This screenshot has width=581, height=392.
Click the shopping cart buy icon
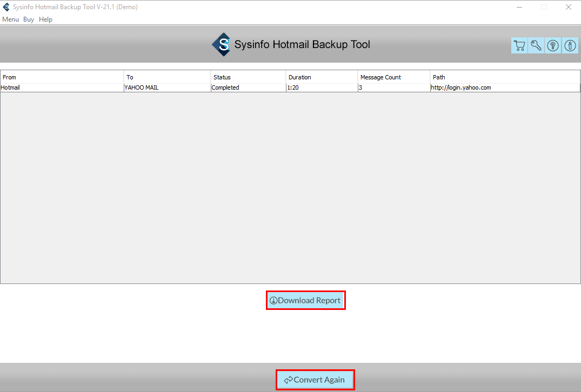point(519,45)
